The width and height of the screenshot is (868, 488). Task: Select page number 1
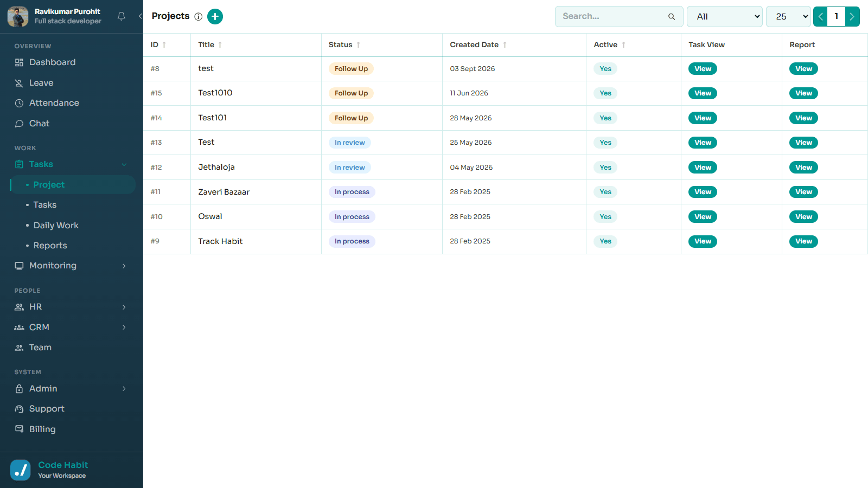[837, 16]
